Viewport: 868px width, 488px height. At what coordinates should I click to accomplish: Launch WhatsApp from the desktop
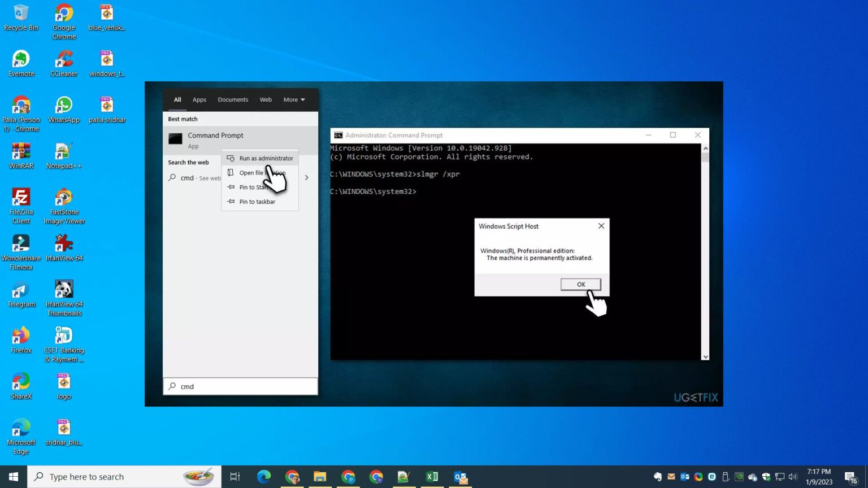(64, 109)
